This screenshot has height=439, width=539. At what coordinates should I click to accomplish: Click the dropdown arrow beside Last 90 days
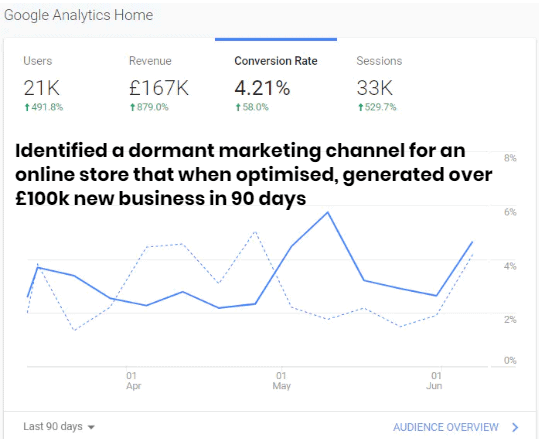pos(91,427)
